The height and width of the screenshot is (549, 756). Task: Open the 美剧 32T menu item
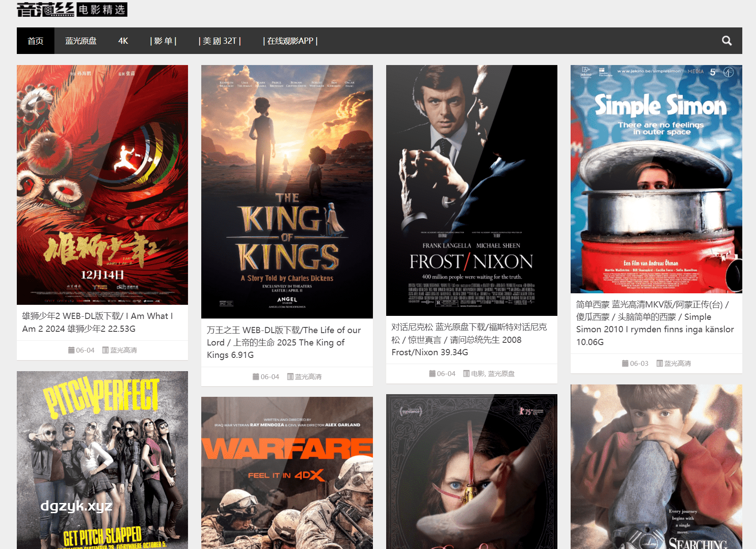click(x=220, y=41)
